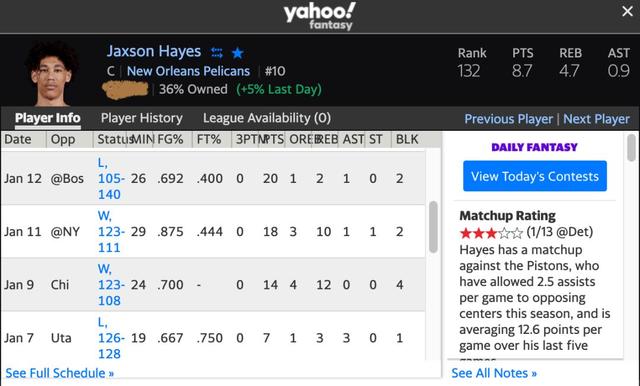Open the Jan 9 Chicago game result link
640x386 pixels.
(111, 284)
